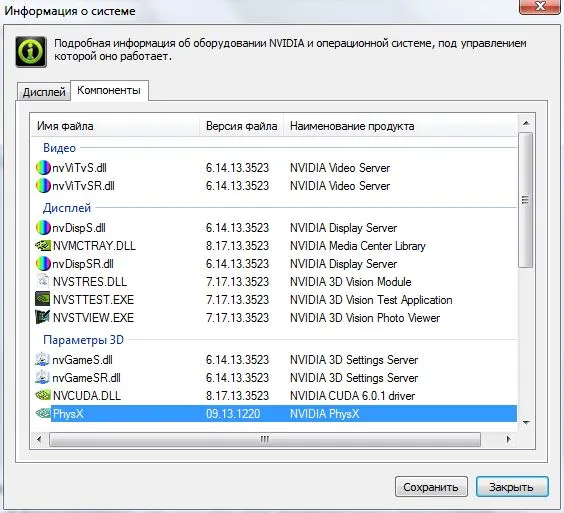This screenshot has height=513, width=564.
Task: Click version 7.17.13.3523 of NVSTRES.DLL
Action: click(x=237, y=282)
